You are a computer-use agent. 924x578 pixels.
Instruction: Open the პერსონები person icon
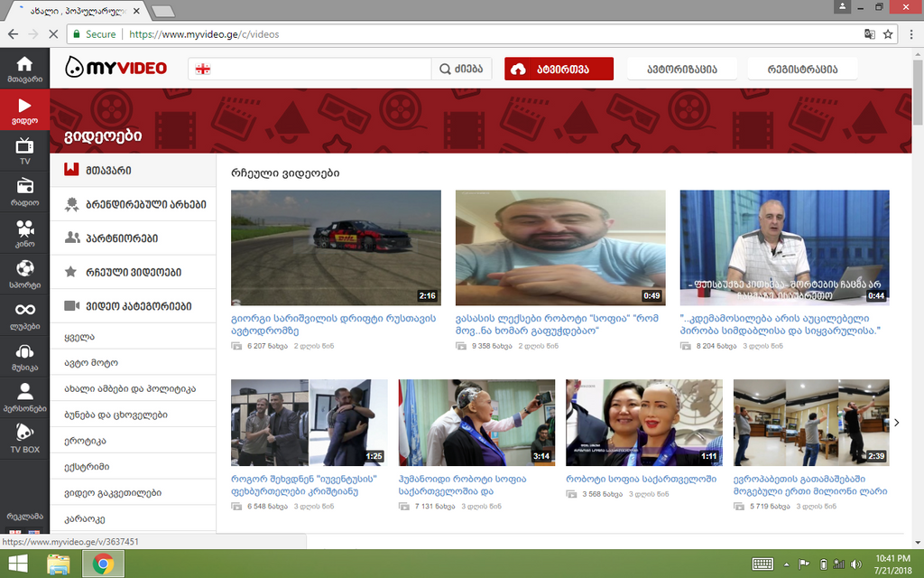point(24,392)
